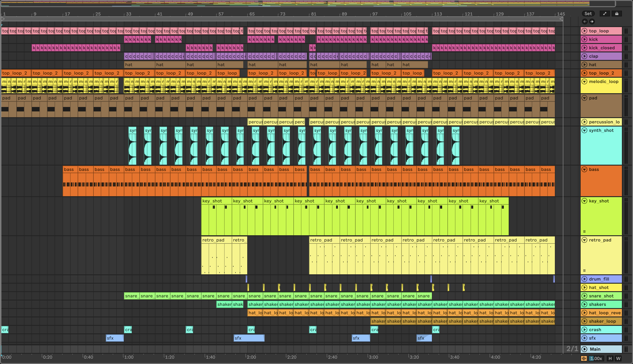633x364 pixels.
Task: Toggle the orange waveform icon at bottom right
Action: point(584,358)
